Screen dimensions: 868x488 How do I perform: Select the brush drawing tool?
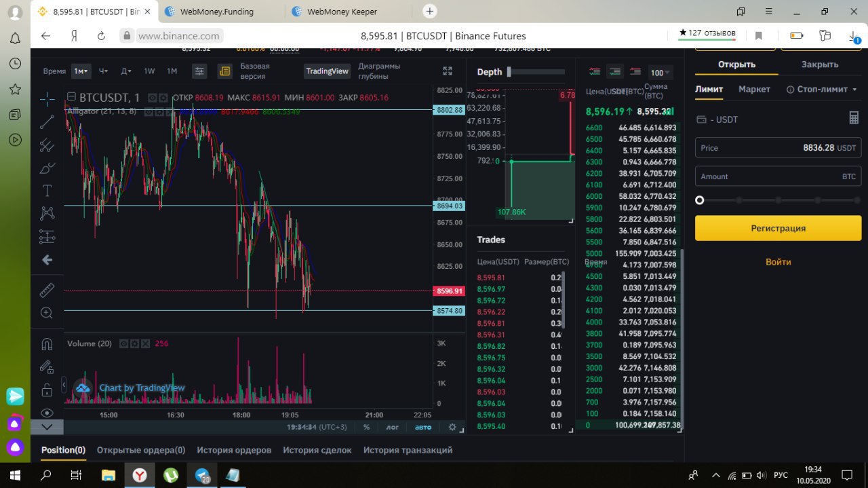[47, 168]
